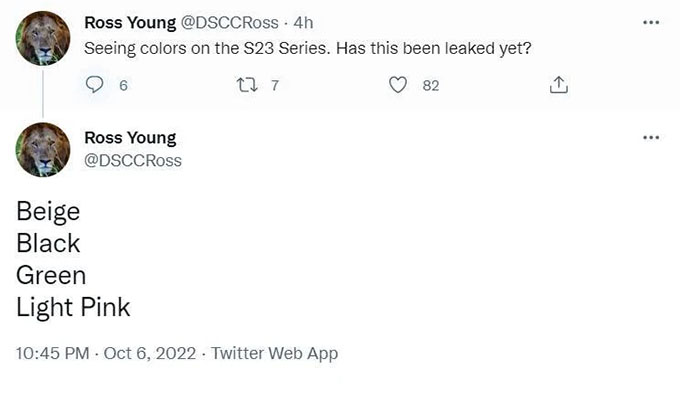Open the 4h timestamp link

304,22
